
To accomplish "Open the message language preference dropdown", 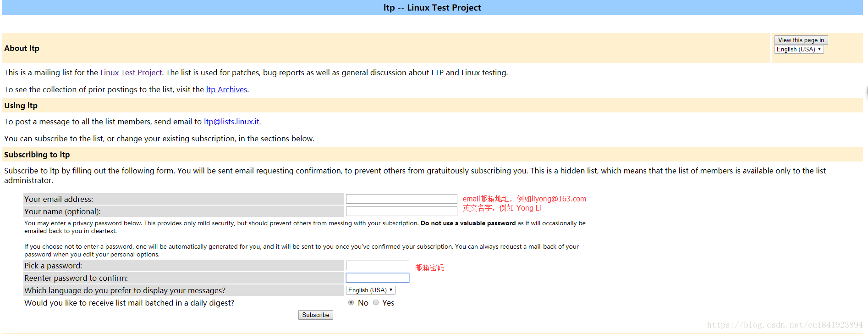I will pyautogui.click(x=371, y=290).
